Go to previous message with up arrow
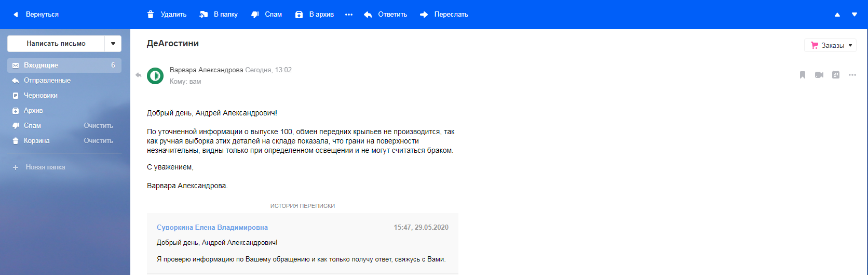868x275 pixels. [837, 15]
